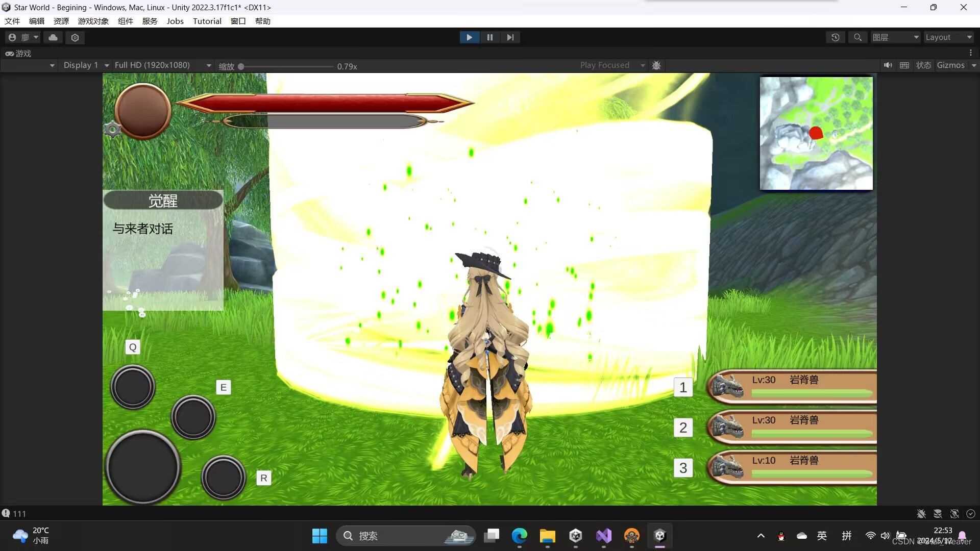980x551 pixels.
Task: Open the undo history icon
Action: (x=836, y=37)
